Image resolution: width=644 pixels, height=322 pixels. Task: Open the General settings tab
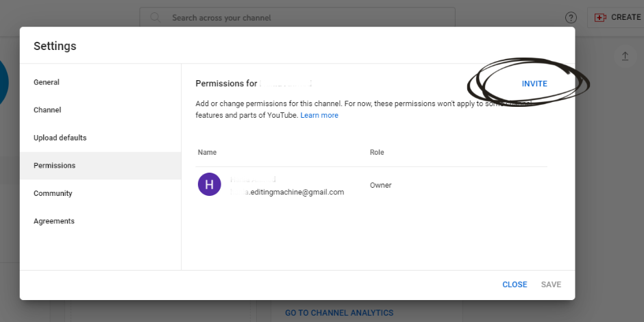[101, 82]
